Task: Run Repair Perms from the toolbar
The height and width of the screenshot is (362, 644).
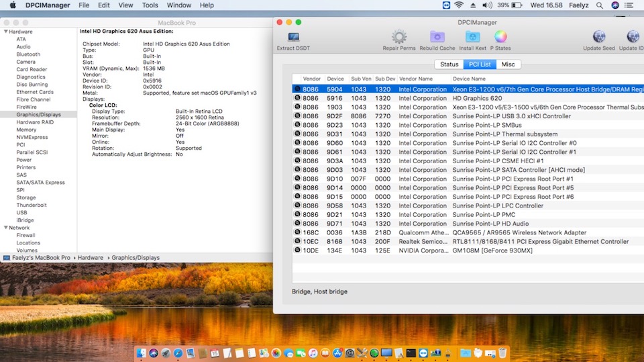Action: click(x=398, y=41)
